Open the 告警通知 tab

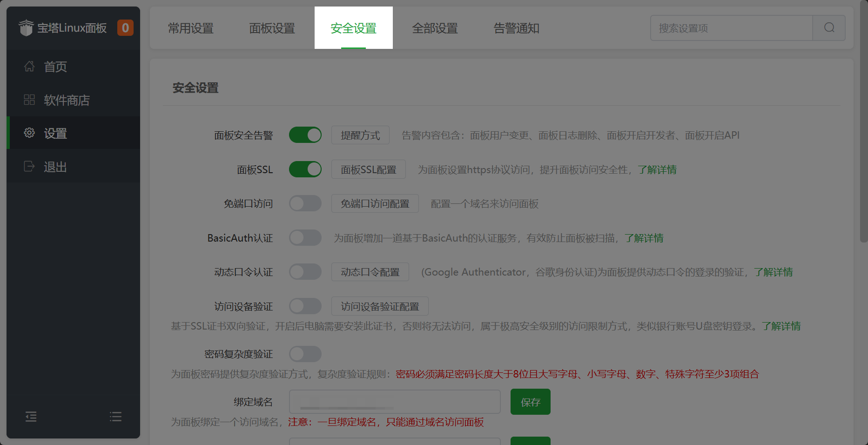516,28
